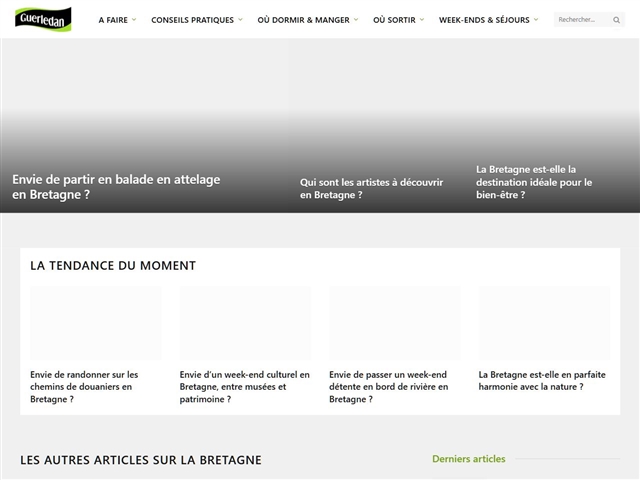This screenshot has height=480, width=640.
Task: Open the OÙ DORMIR & MANGER menu
Action: 303,20
